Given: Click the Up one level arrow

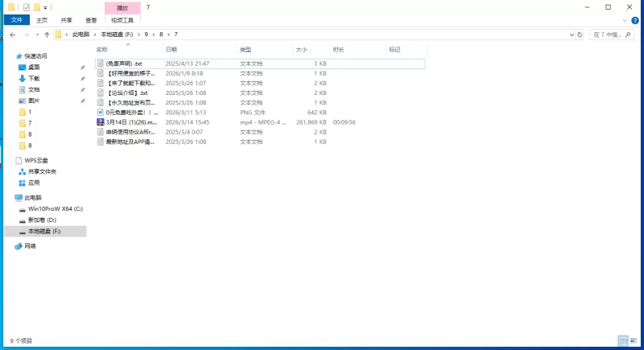Looking at the screenshot, I should click(x=47, y=35).
